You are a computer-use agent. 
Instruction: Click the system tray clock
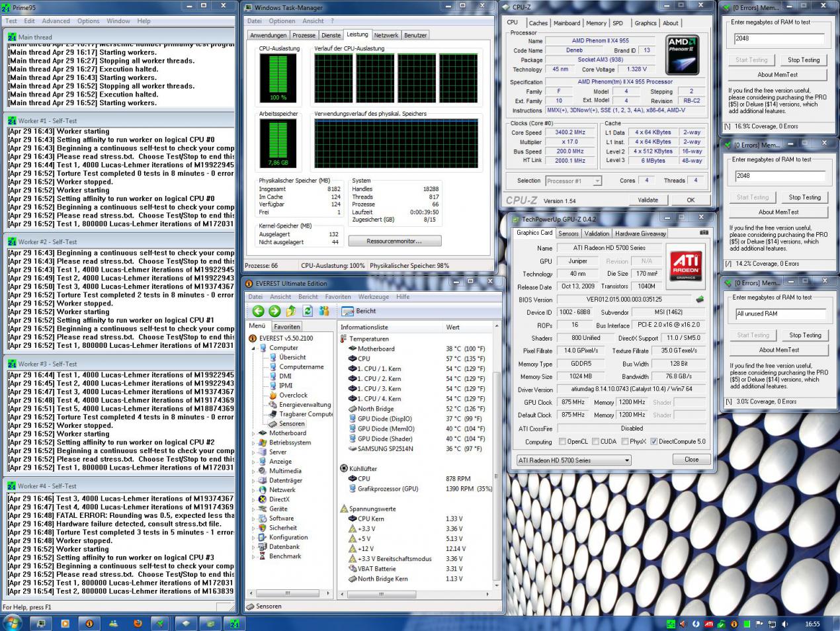point(812,624)
